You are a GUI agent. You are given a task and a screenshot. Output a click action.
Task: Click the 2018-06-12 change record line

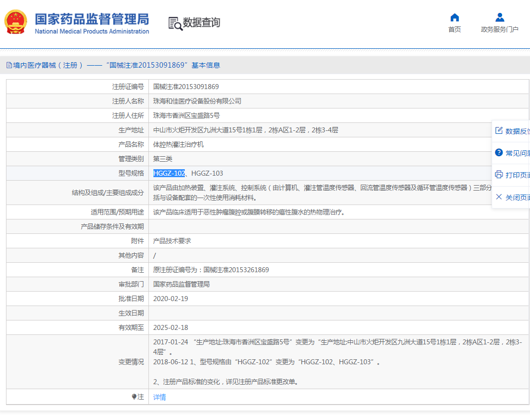[266, 362]
